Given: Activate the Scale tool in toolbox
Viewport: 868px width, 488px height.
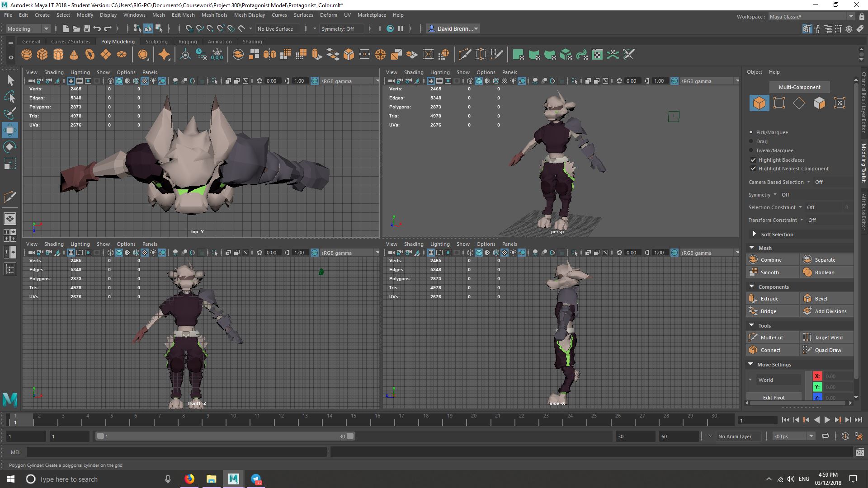Looking at the screenshot, I should 10,164.
